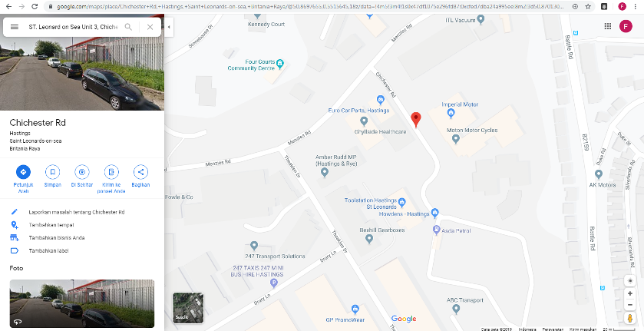
Task: Toggle the Satelit layer thumbnail
Action: (188, 307)
